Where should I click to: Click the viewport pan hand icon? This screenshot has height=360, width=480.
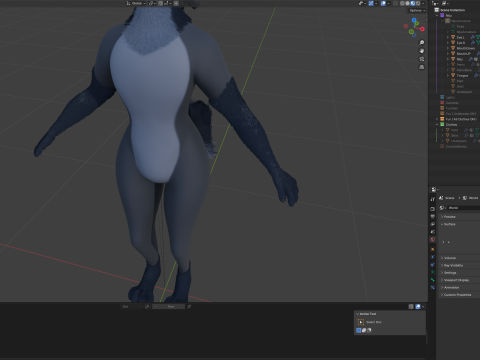[422, 51]
